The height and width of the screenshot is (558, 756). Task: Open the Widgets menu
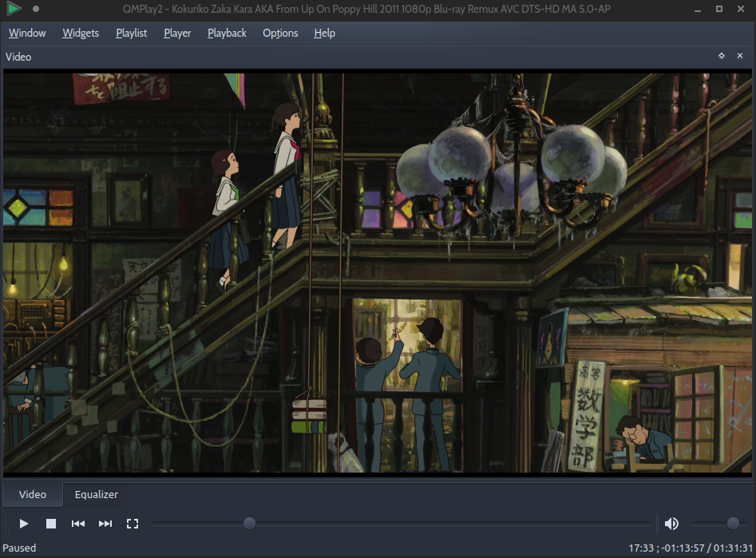click(x=80, y=33)
